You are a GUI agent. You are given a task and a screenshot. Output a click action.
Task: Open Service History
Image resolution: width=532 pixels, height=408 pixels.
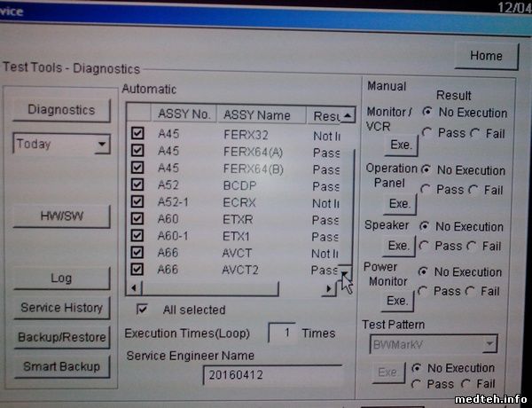[x=61, y=308]
